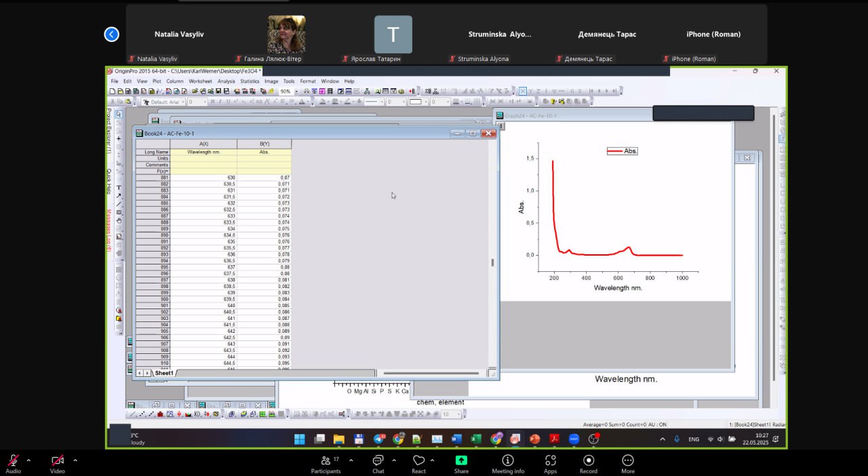Expand video options arrow
The height and width of the screenshot is (476, 868).
75,460
